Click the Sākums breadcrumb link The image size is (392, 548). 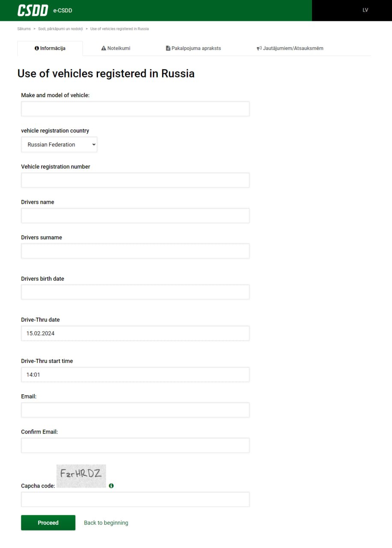pos(24,29)
